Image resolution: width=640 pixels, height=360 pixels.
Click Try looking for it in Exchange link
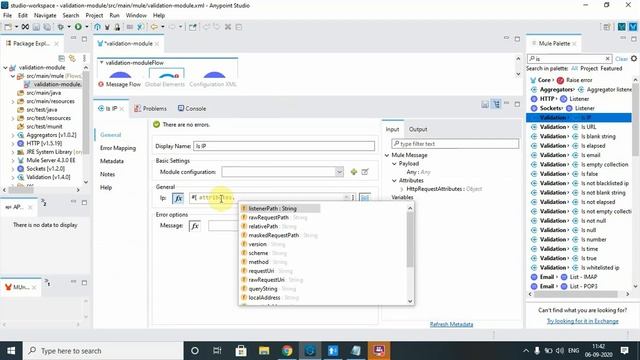(582, 321)
